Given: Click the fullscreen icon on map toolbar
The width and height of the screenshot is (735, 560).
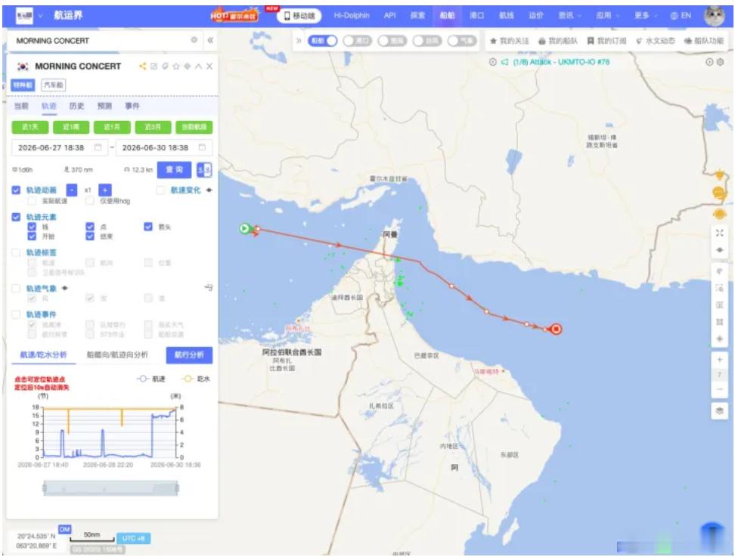Looking at the screenshot, I should coord(720,233).
